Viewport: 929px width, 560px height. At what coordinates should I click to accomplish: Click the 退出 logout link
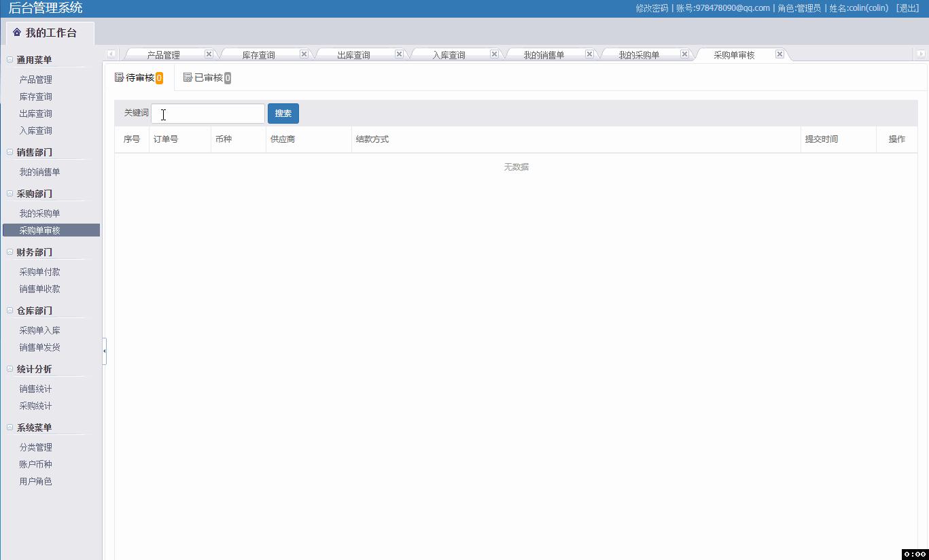pyautogui.click(x=907, y=7)
